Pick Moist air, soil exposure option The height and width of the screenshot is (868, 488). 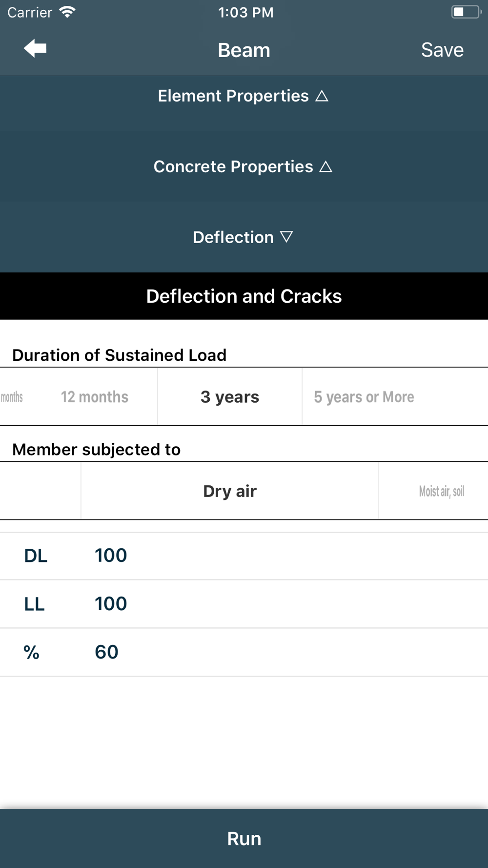(441, 491)
